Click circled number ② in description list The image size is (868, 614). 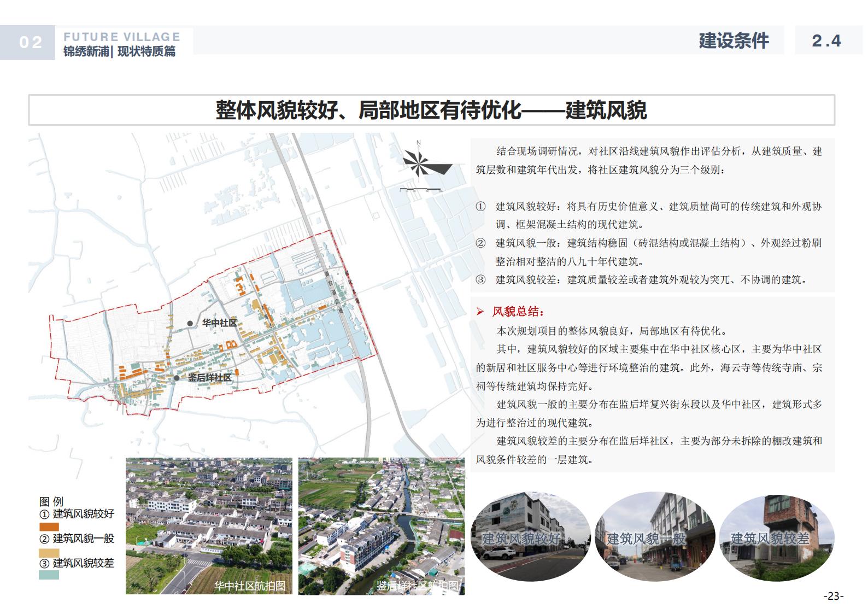click(480, 243)
